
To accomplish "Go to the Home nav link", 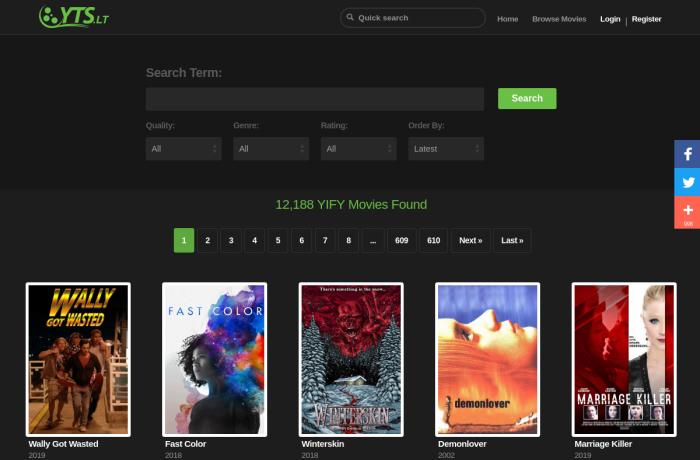I will (x=508, y=19).
